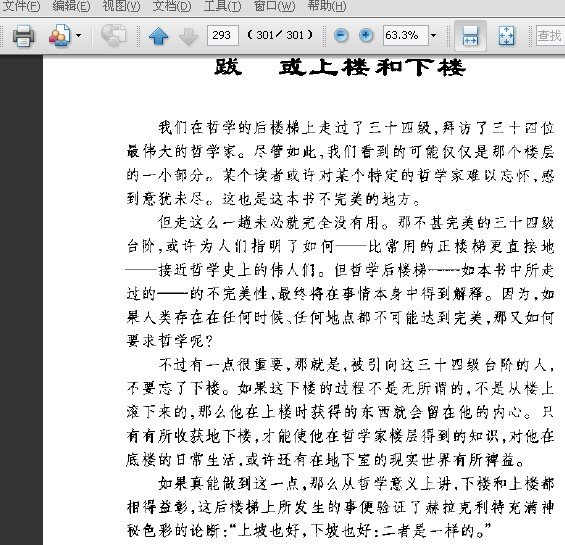Open the 文件(F) menu
Viewport: 565px width, 545px height.
tap(21, 6)
